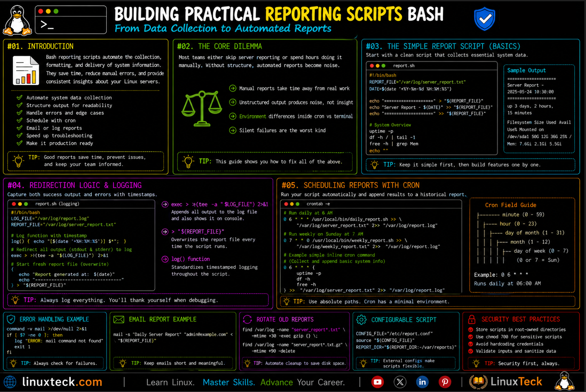Click the green dot on logging script window
The height and width of the screenshot is (392, 586).
click(x=26, y=204)
